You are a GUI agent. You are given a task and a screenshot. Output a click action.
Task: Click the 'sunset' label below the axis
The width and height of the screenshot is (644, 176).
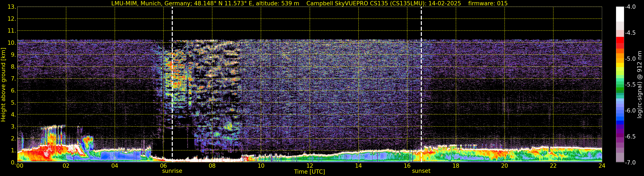click(x=421, y=171)
